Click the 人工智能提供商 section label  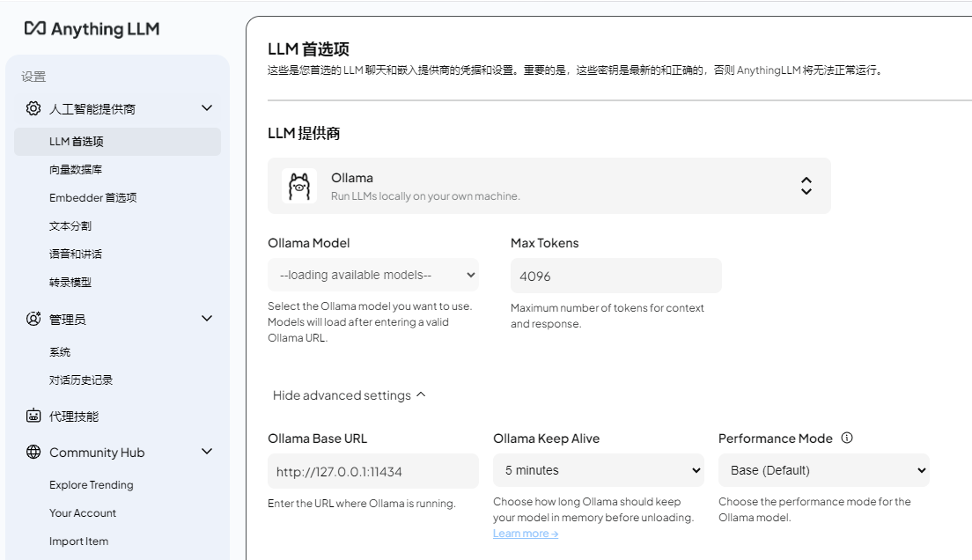click(x=92, y=109)
